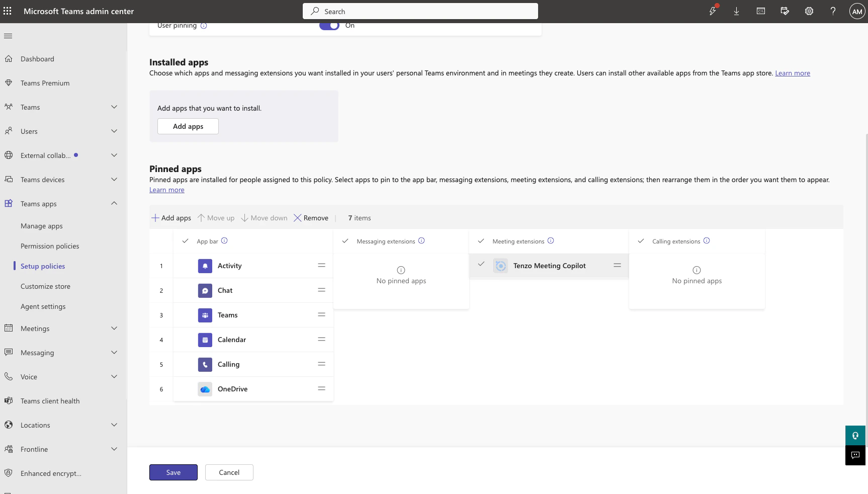
Task: Toggle the Messaging extensions select-all checkmark
Action: coord(345,241)
